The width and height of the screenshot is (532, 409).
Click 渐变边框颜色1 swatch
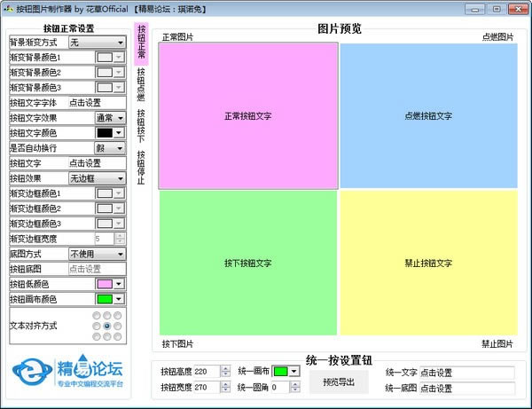105,193
